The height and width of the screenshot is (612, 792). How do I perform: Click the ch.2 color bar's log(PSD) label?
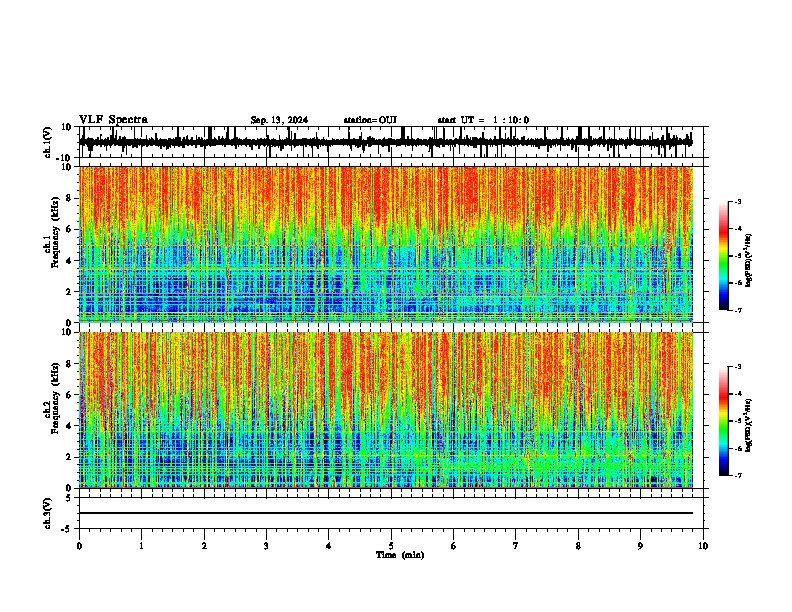tap(749, 426)
